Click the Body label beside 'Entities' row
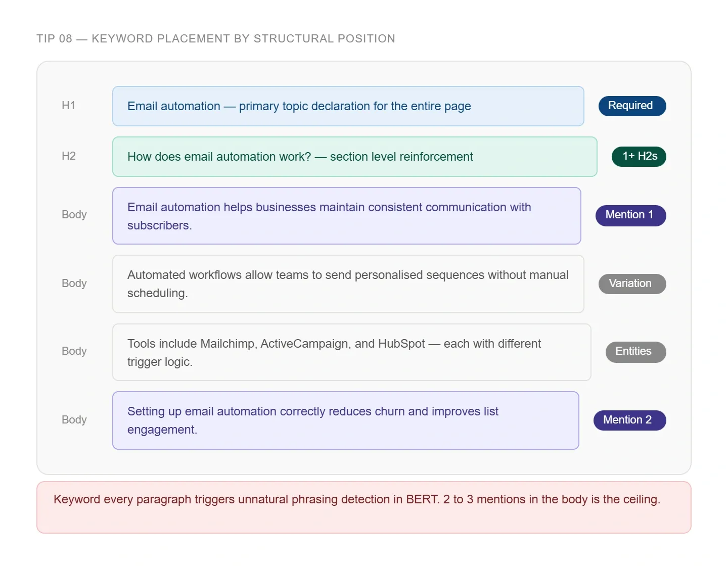 pyautogui.click(x=74, y=351)
